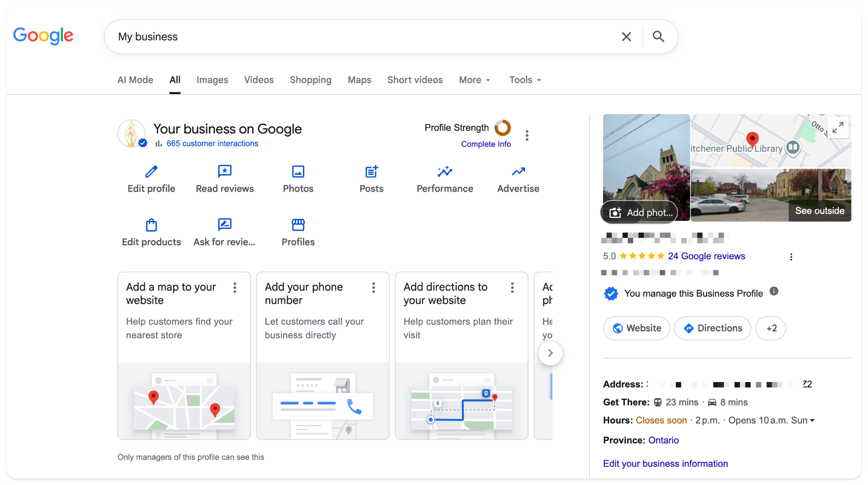Open the Performance sparkline icon
868x485 pixels.
pos(445,172)
